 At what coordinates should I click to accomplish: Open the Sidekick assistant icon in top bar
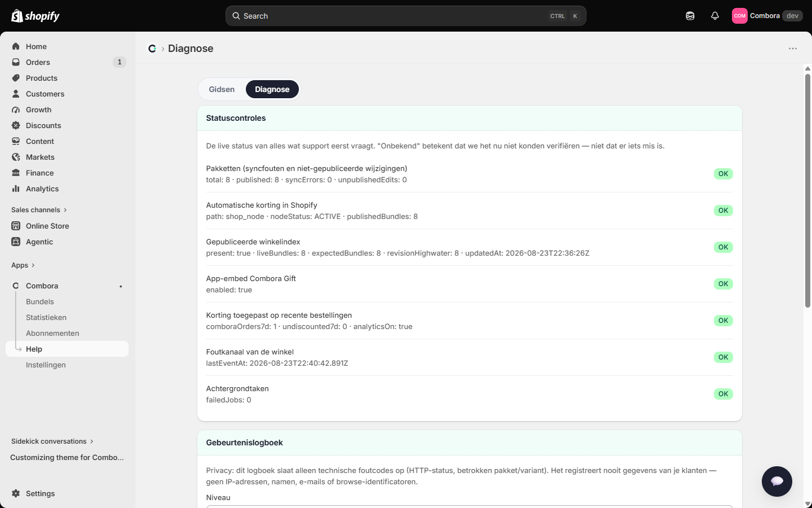click(x=690, y=16)
